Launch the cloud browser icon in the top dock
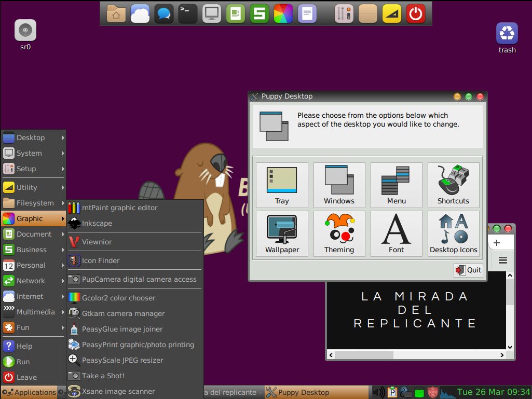The image size is (532, 399). (x=140, y=14)
